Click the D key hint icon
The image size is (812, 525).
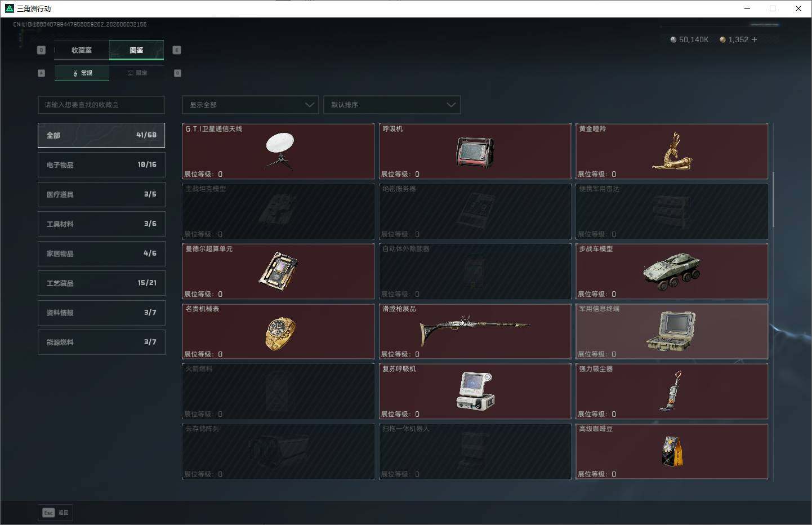pyautogui.click(x=178, y=73)
